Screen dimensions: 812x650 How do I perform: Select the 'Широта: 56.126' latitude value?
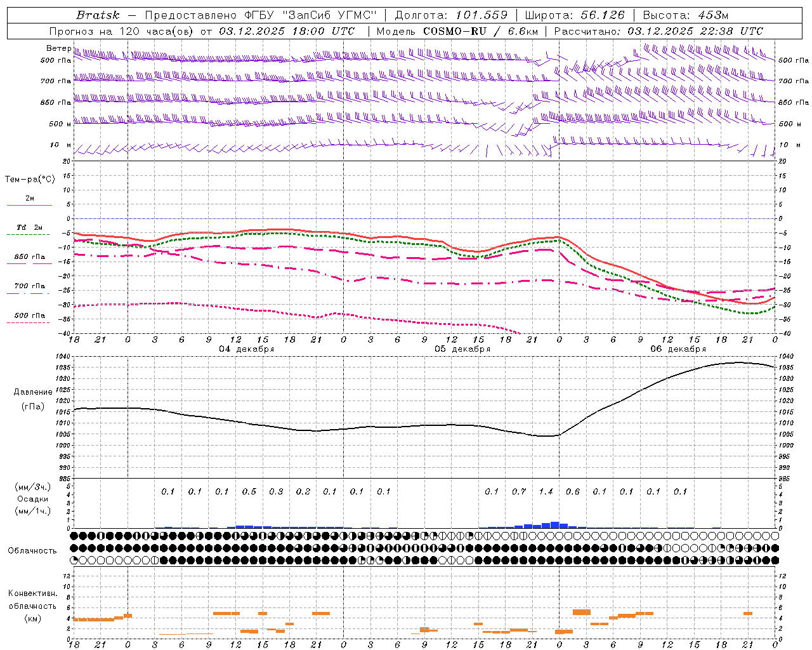(575, 15)
